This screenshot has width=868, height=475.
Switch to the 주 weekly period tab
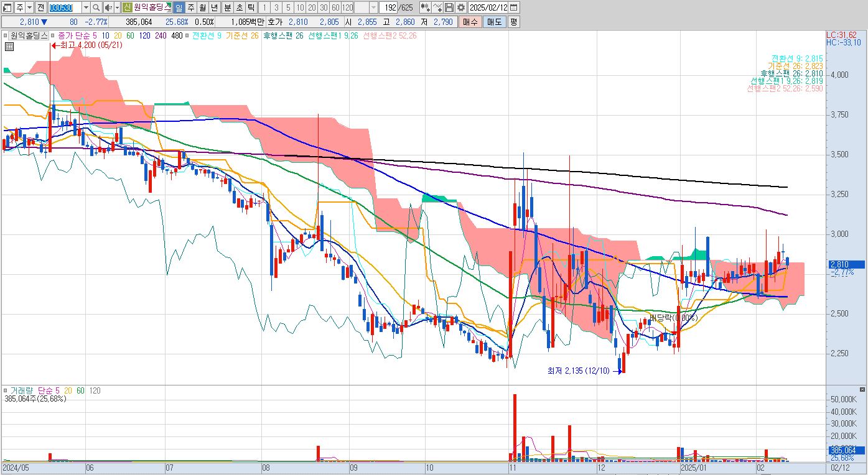[x=191, y=7]
